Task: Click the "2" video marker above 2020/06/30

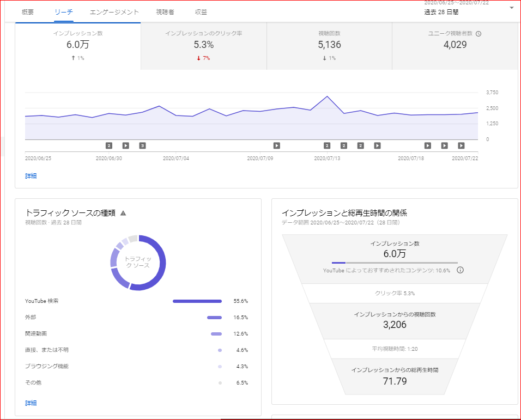Action: pos(109,145)
